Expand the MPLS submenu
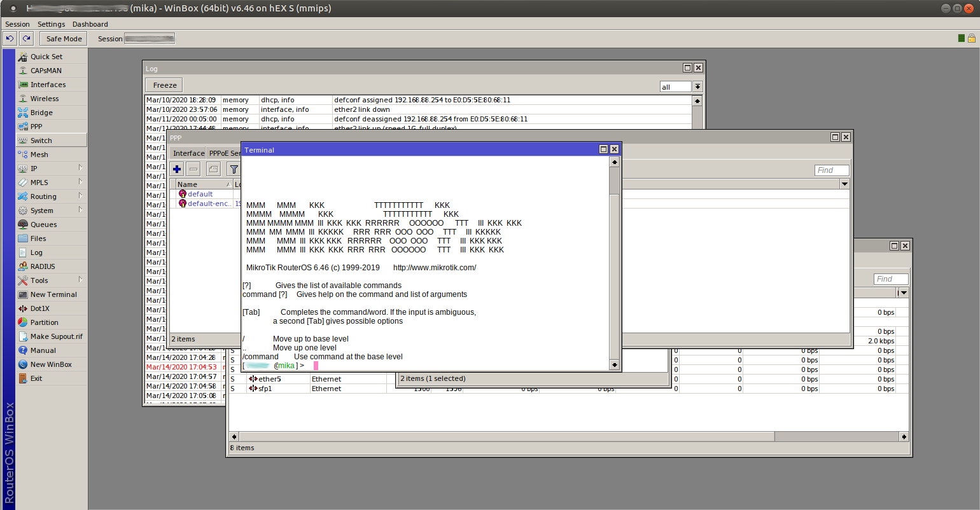This screenshot has height=510, width=980. pyautogui.click(x=81, y=182)
